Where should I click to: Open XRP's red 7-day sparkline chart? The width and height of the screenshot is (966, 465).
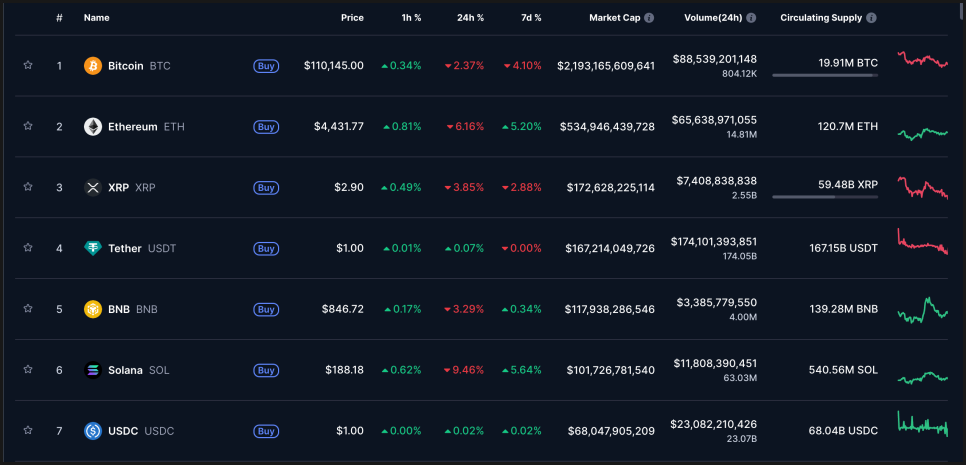(x=923, y=188)
